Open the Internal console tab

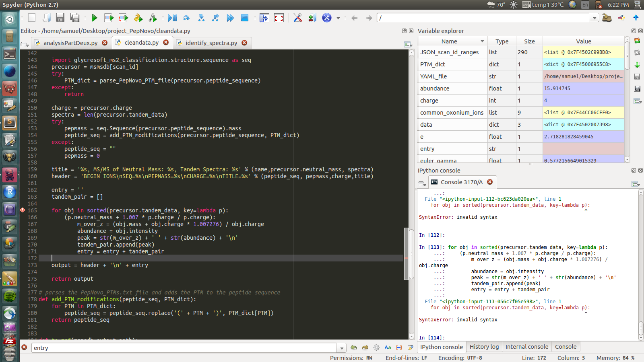pos(526,347)
